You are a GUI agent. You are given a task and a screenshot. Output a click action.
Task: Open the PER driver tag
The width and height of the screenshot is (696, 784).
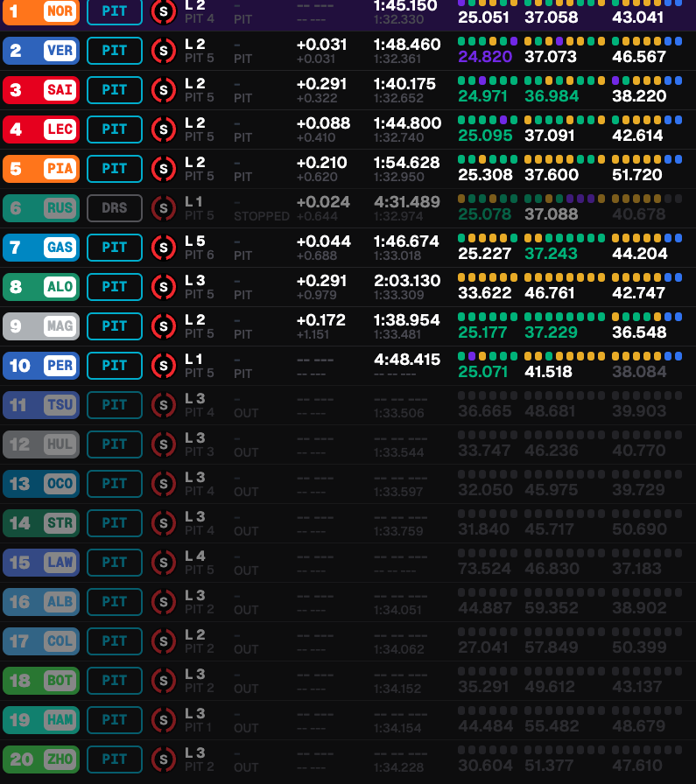60,366
